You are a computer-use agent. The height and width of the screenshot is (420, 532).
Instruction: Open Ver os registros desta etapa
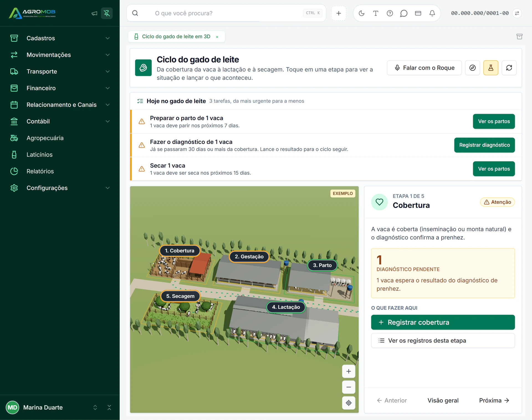point(443,340)
